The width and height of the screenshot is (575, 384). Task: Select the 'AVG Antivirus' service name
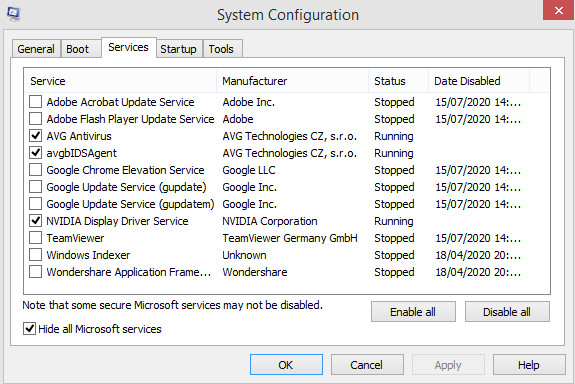point(79,136)
